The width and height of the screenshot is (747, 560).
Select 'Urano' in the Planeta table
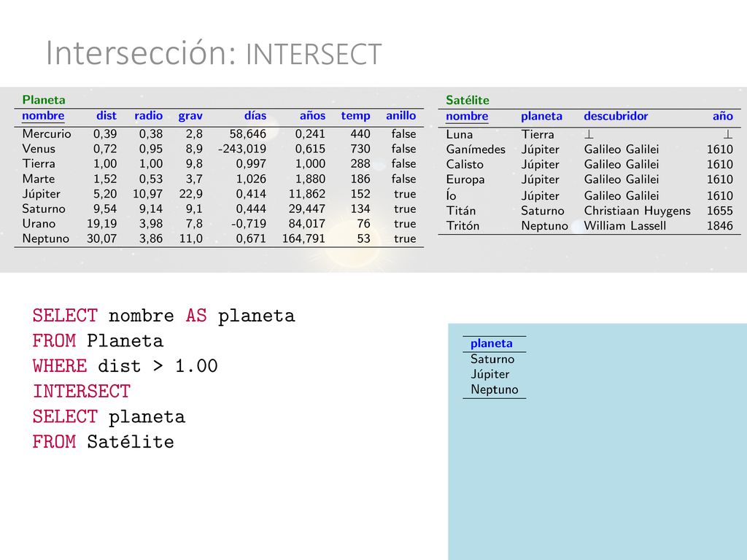[39, 223]
